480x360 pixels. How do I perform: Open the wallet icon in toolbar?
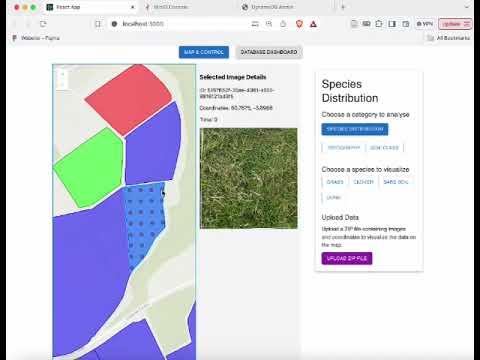click(406, 24)
